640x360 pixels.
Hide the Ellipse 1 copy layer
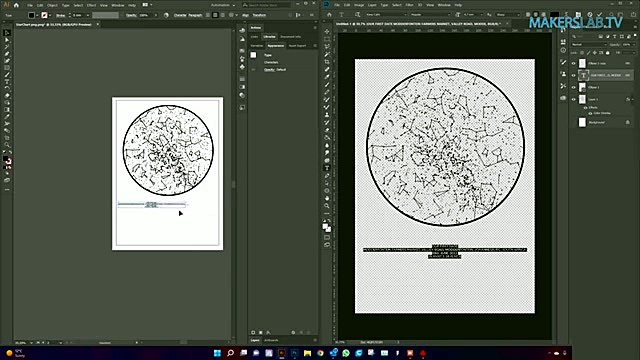click(573, 63)
